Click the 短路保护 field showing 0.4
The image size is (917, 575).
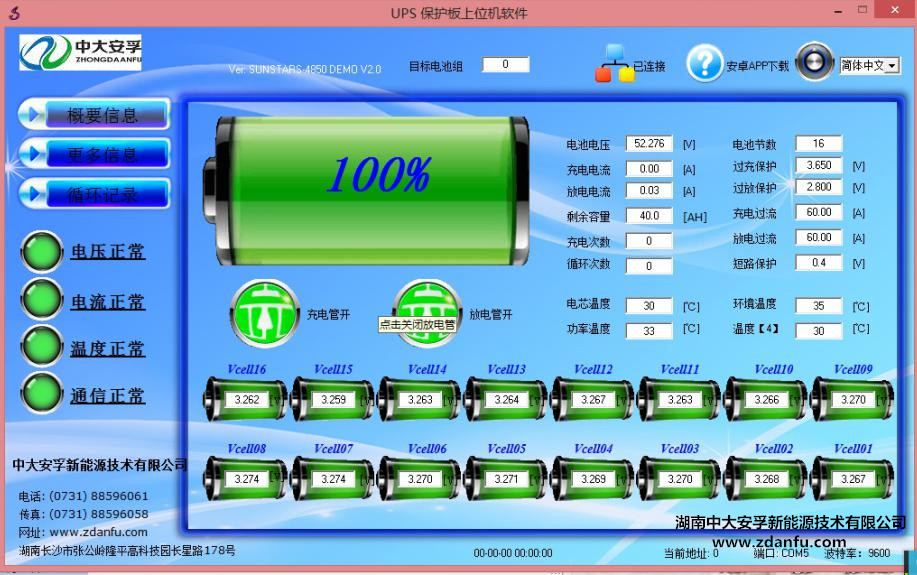819,263
